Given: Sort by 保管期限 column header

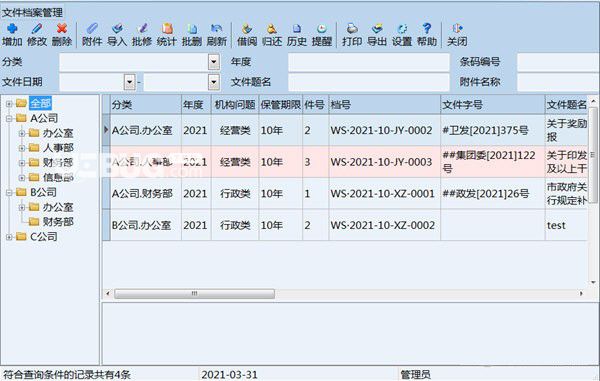Looking at the screenshot, I should (280, 104).
